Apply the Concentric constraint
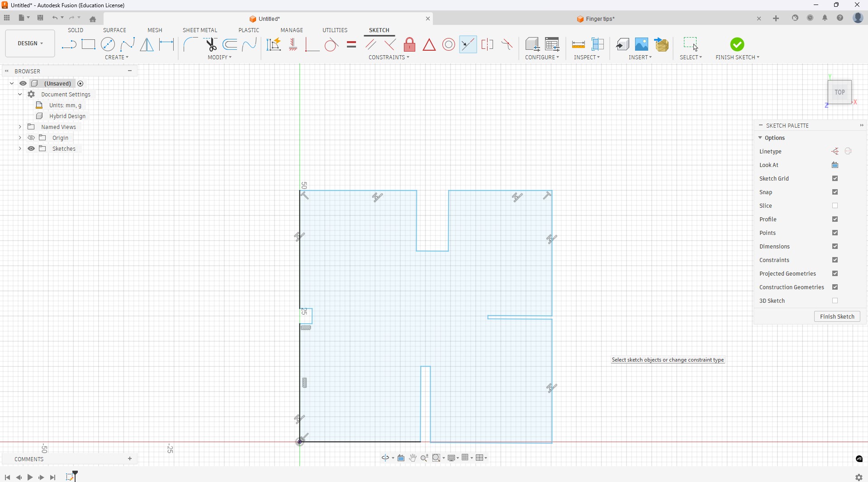Screen dimensions: 868x482 448,44
